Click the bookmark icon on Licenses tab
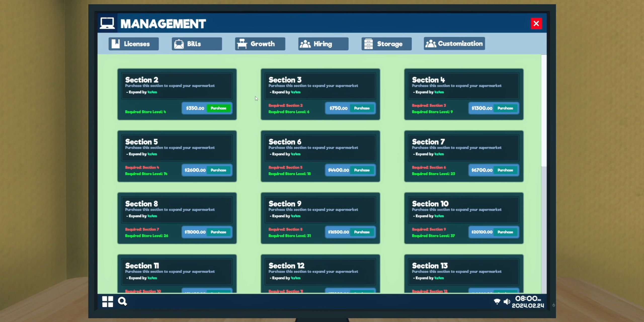644x322 pixels. tap(115, 44)
